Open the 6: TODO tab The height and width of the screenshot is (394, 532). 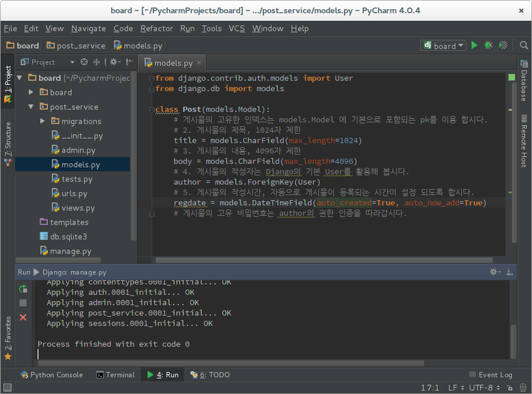coord(210,375)
